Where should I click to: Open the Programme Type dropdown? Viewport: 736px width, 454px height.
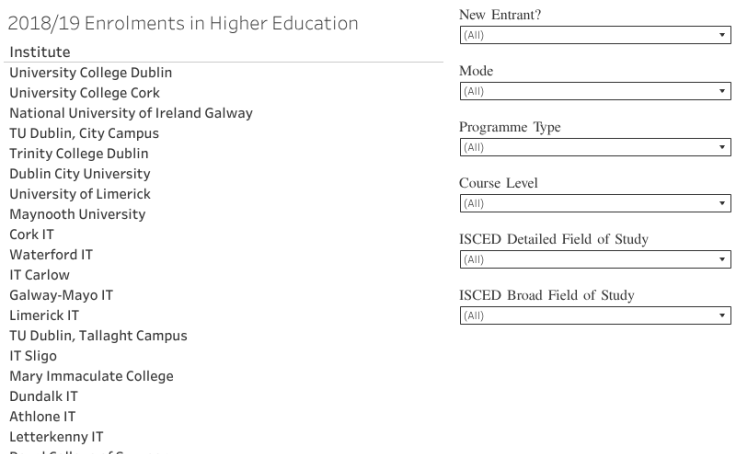click(594, 147)
